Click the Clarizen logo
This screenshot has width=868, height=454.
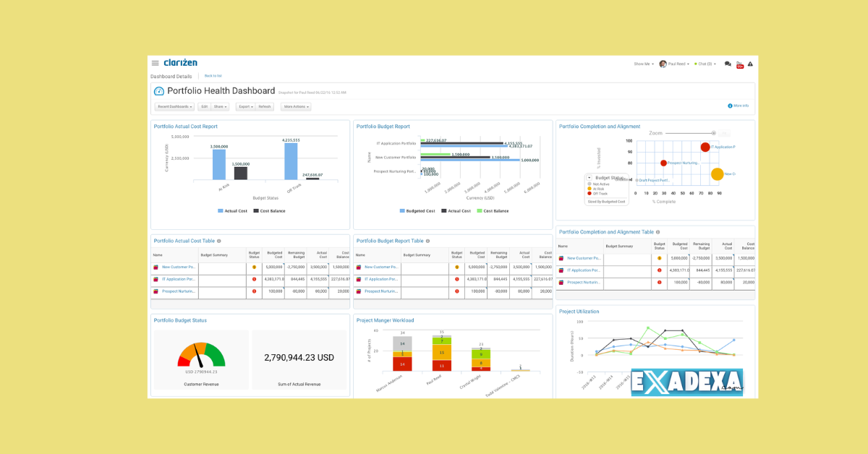coord(180,63)
